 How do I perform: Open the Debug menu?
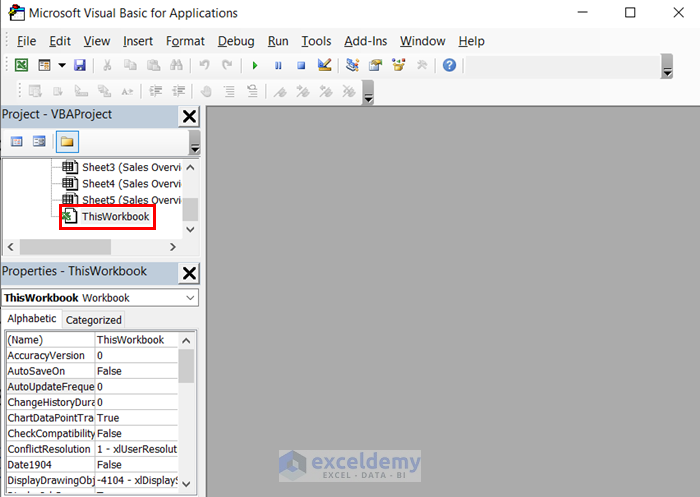(236, 41)
